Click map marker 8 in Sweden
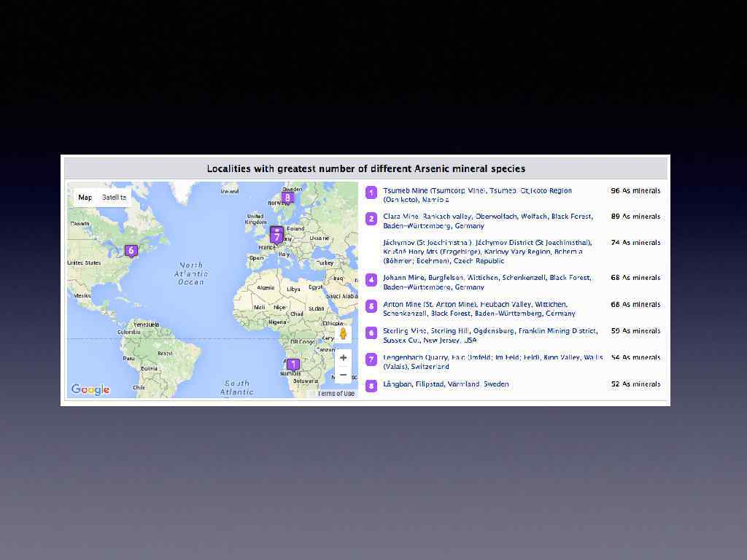This screenshot has width=747, height=560. pyautogui.click(x=287, y=197)
